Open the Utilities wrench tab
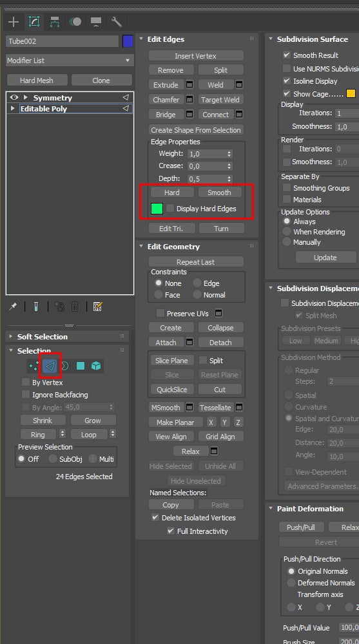This screenshot has height=644, width=359. [117, 22]
